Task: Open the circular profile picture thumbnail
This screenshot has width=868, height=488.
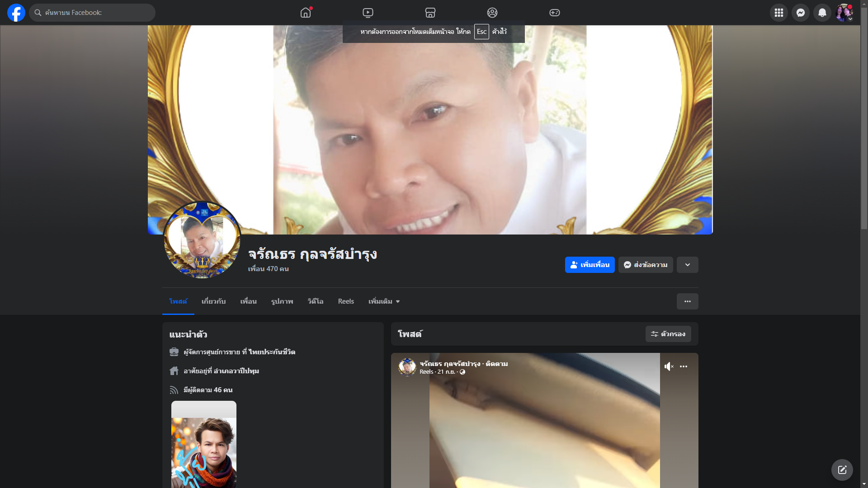Action: coord(202,240)
